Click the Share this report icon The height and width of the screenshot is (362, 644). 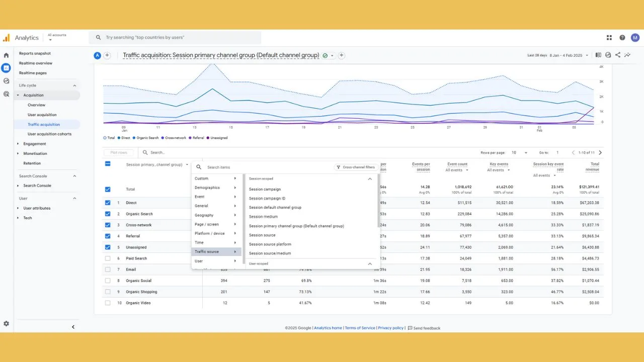coord(617,55)
